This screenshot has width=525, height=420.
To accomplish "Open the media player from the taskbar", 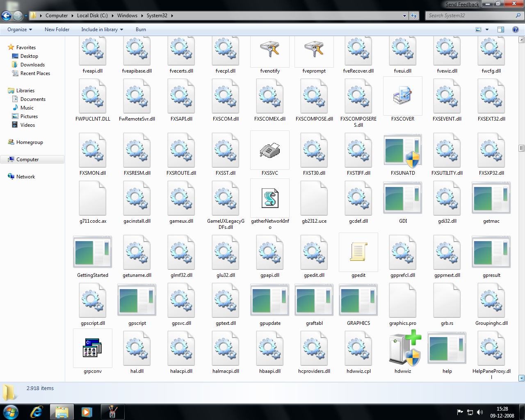I will coord(87,411).
